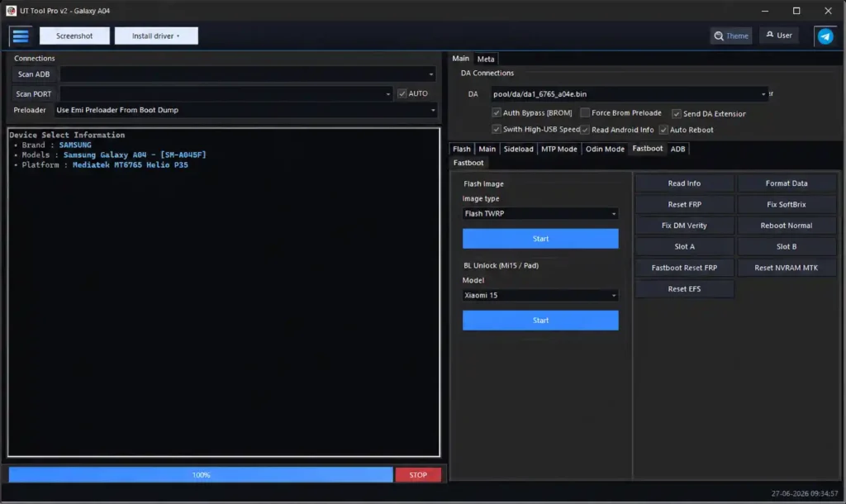The height and width of the screenshot is (504, 846).
Task: Open the Flash tab
Action: (461, 149)
